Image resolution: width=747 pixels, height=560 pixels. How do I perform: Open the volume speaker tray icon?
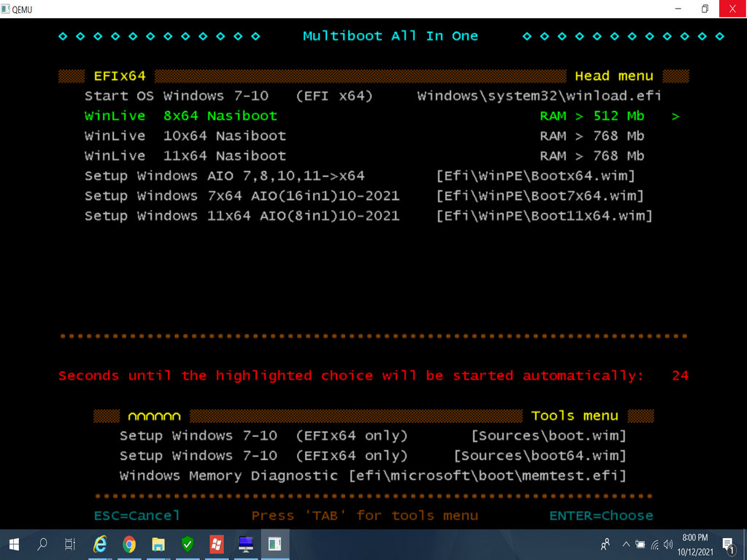pyautogui.click(x=668, y=544)
